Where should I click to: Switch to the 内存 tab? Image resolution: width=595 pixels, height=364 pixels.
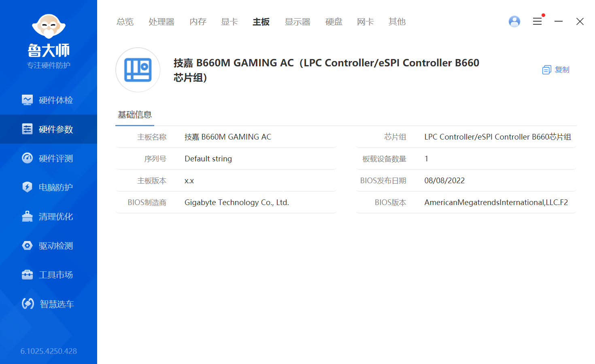click(198, 21)
